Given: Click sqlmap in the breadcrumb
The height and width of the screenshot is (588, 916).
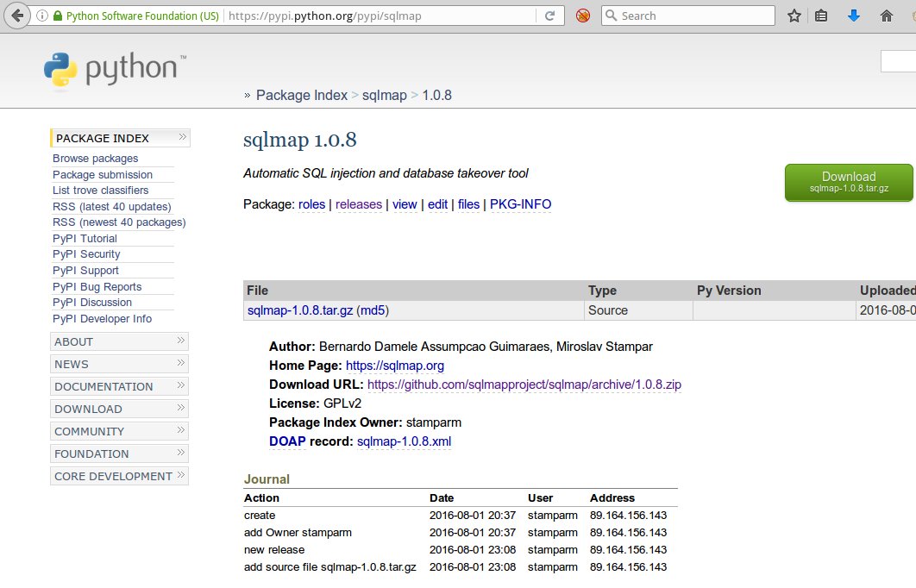Looking at the screenshot, I should (x=385, y=95).
